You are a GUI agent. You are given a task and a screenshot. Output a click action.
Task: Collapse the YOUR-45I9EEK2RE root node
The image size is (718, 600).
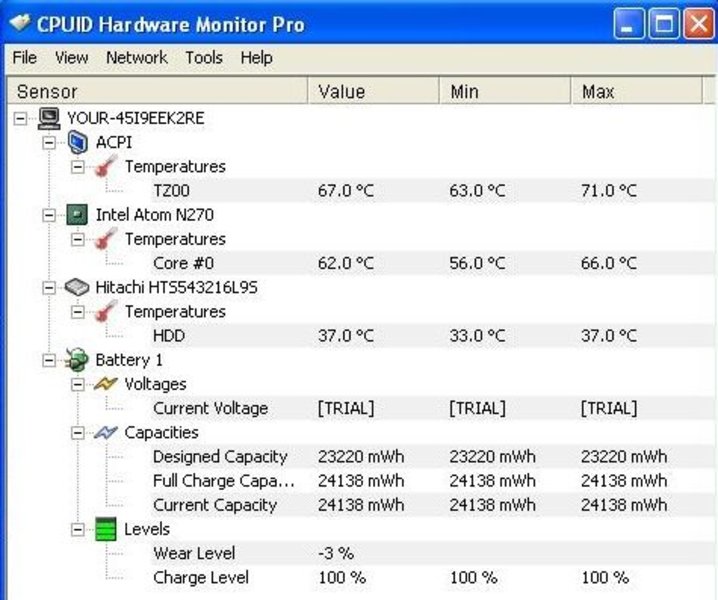(x=20, y=119)
